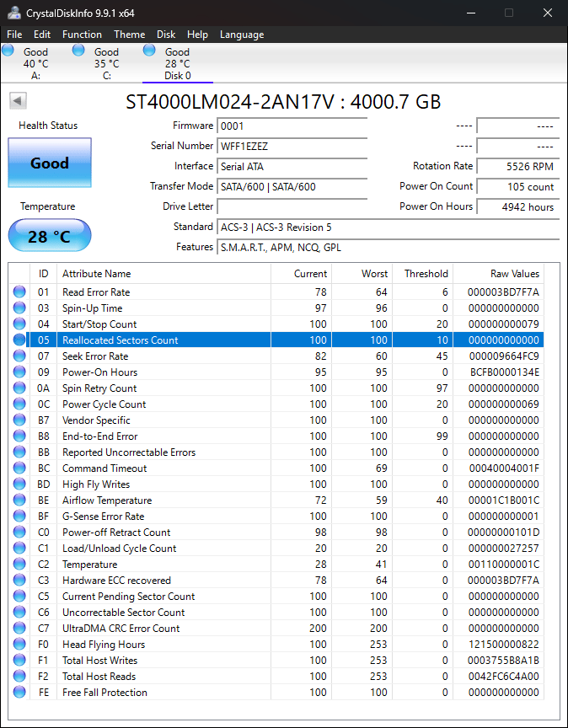
Task: Click the Features field
Action: point(388,248)
